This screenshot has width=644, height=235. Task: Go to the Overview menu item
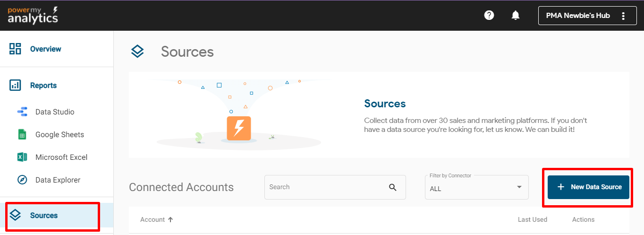point(46,49)
